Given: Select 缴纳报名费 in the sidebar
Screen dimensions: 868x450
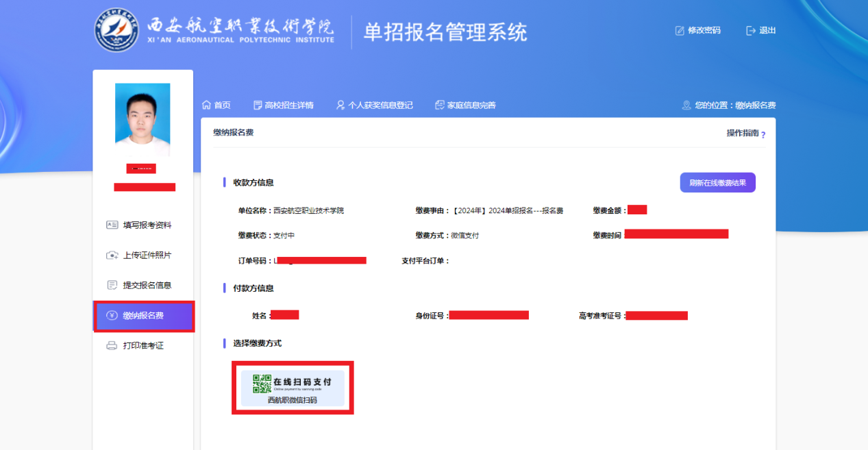Looking at the screenshot, I should coord(143,316).
